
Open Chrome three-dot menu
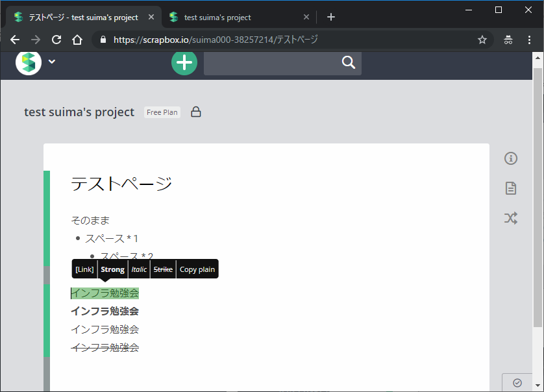click(529, 40)
